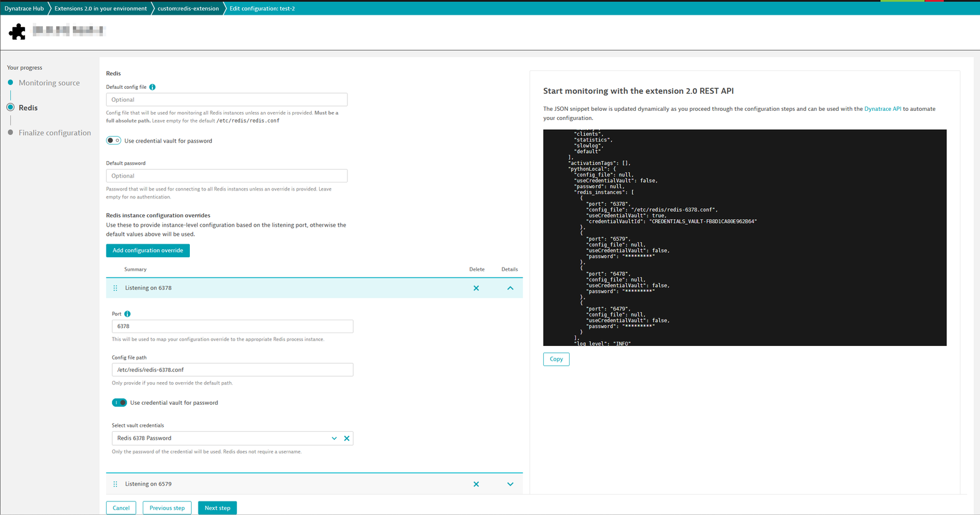Focus the Default config file input
The width and height of the screenshot is (980, 515).
[x=227, y=100]
